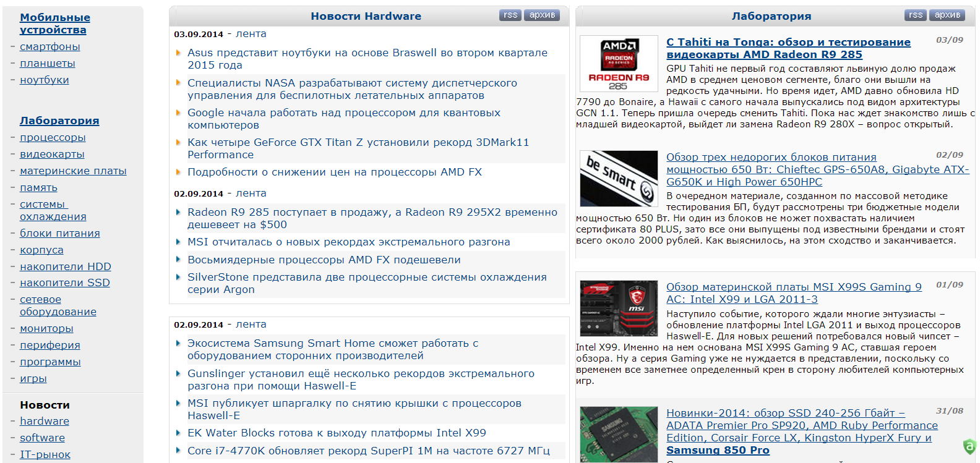Screen dimensions: 980x463
Task: Go to Лаборатория section in sidebar
Action: pos(59,121)
